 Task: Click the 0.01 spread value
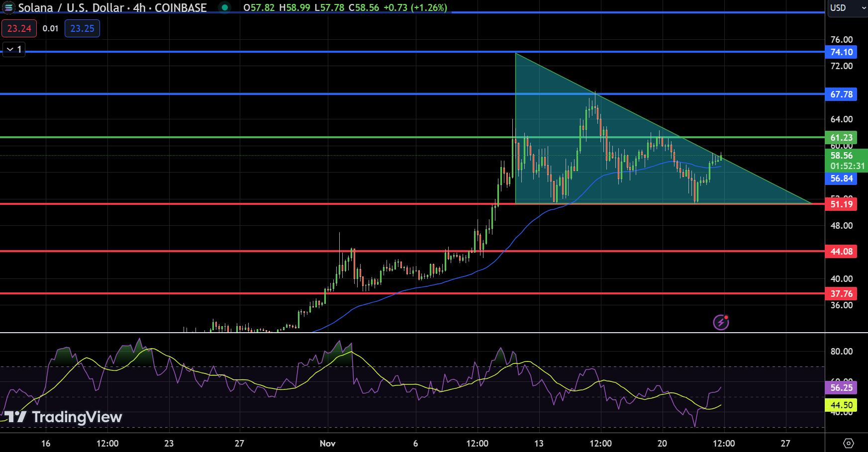(x=50, y=28)
